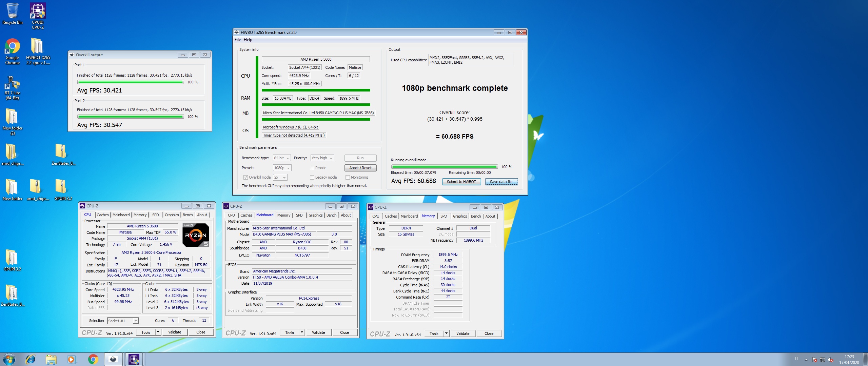Launch CPUID CPU-Z desktop shortcut
This screenshot has height=366, width=868.
[x=38, y=16]
